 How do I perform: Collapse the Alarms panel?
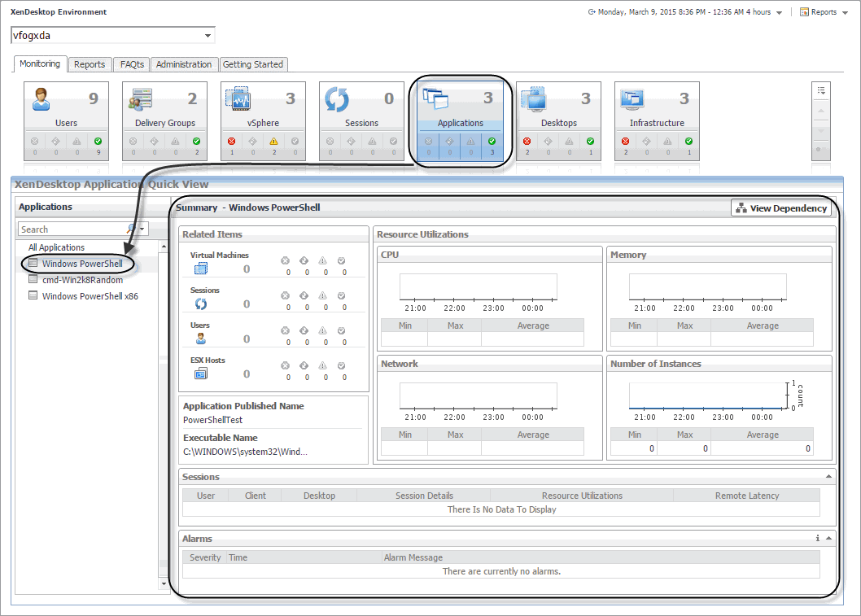click(x=828, y=539)
